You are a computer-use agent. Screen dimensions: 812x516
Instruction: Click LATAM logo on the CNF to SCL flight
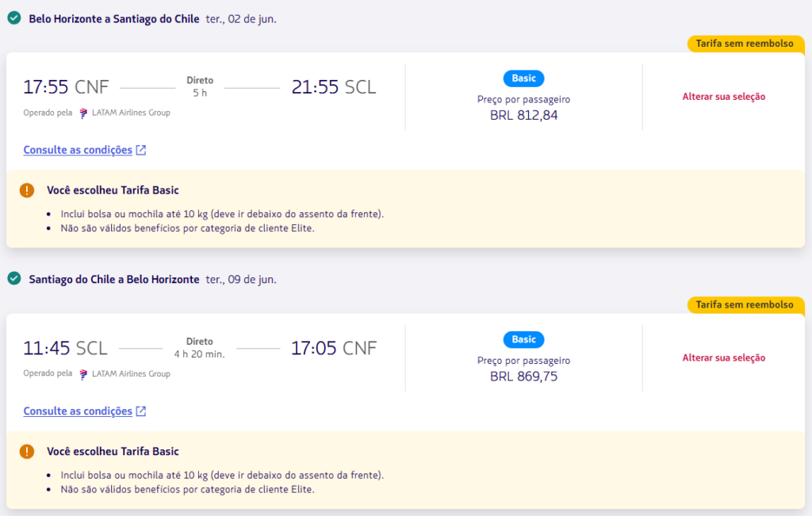[x=83, y=113]
